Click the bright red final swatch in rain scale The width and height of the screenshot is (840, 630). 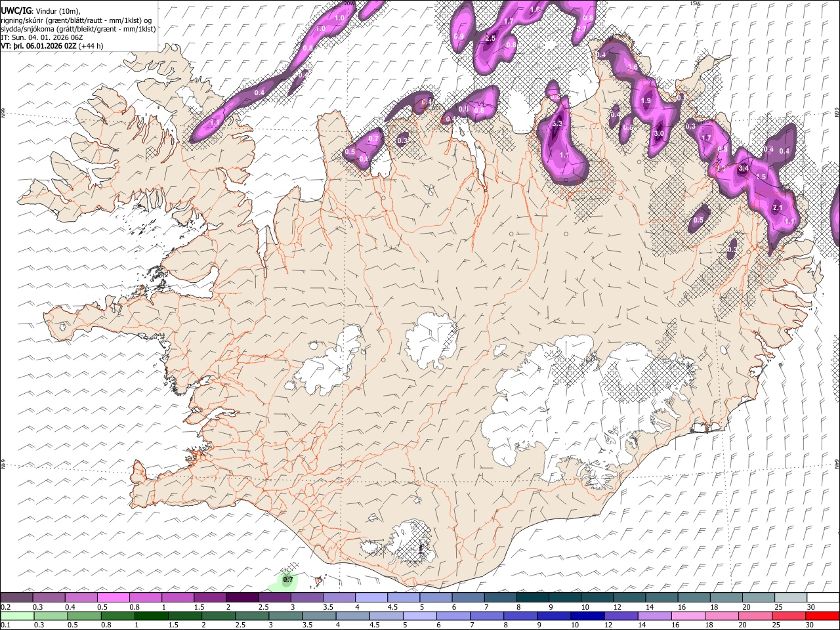click(822, 616)
